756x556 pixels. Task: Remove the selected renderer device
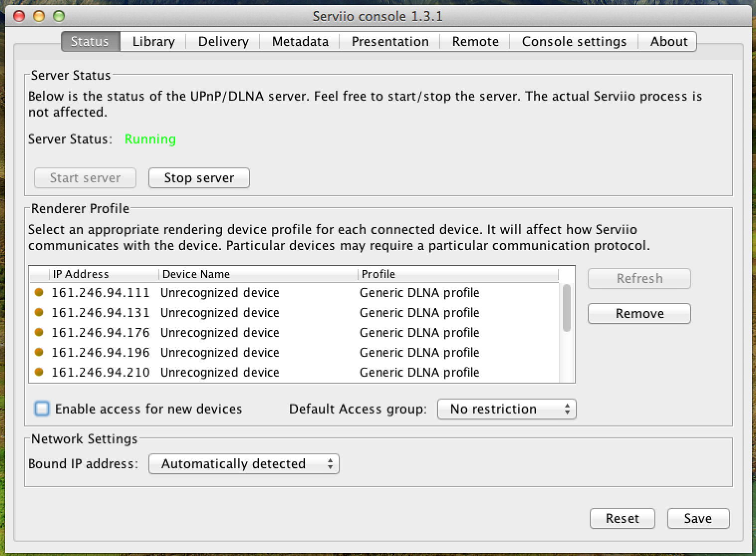click(x=639, y=313)
